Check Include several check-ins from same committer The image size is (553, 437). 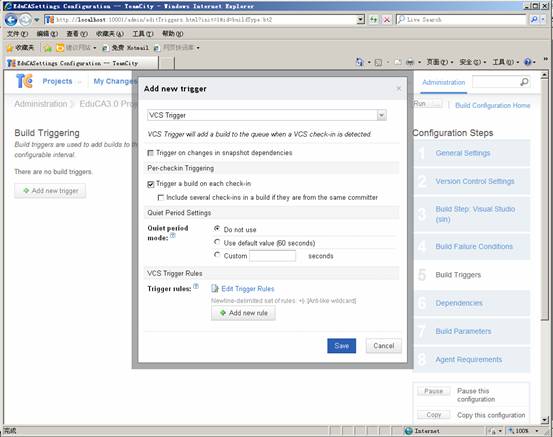161,198
